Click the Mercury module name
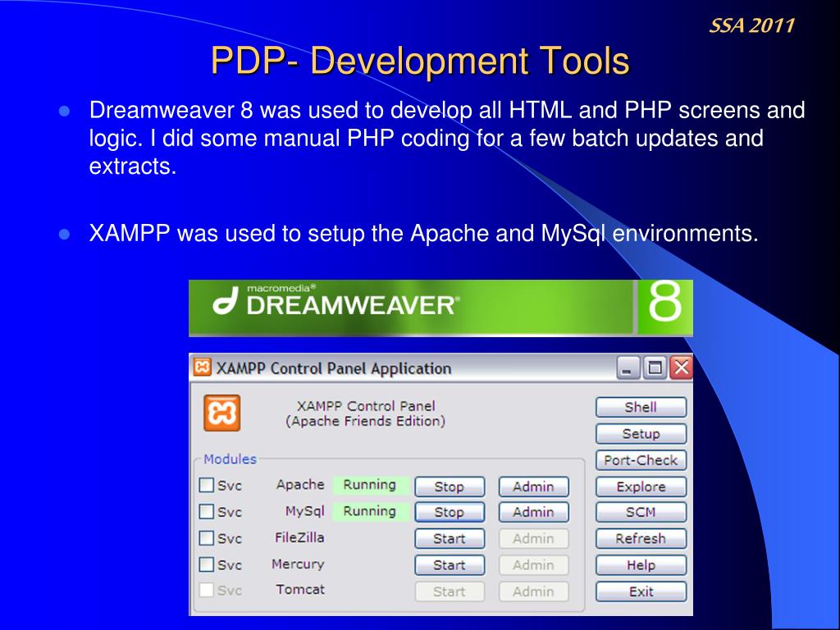840x630 pixels. tap(298, 564)
